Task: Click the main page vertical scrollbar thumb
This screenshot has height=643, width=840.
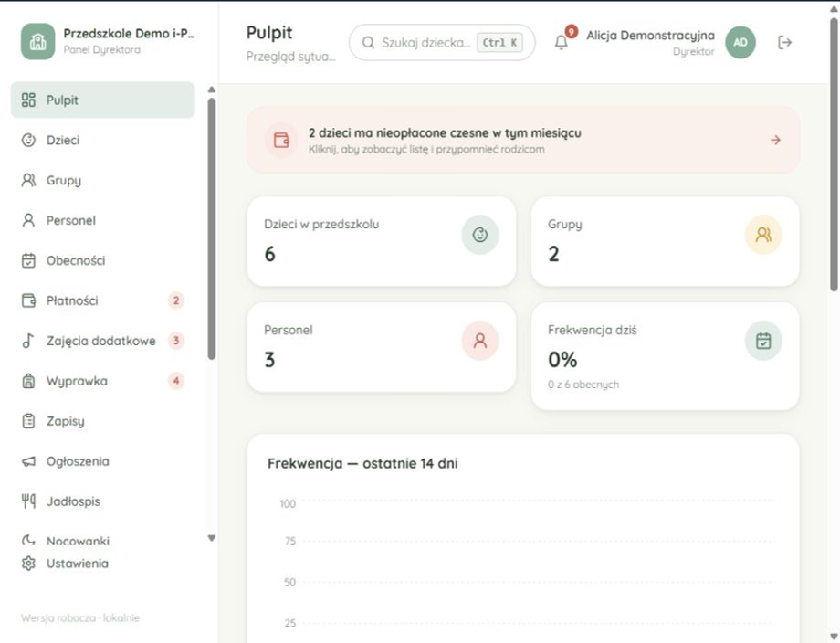Action: pyautogui.click(x=834, y=155)
